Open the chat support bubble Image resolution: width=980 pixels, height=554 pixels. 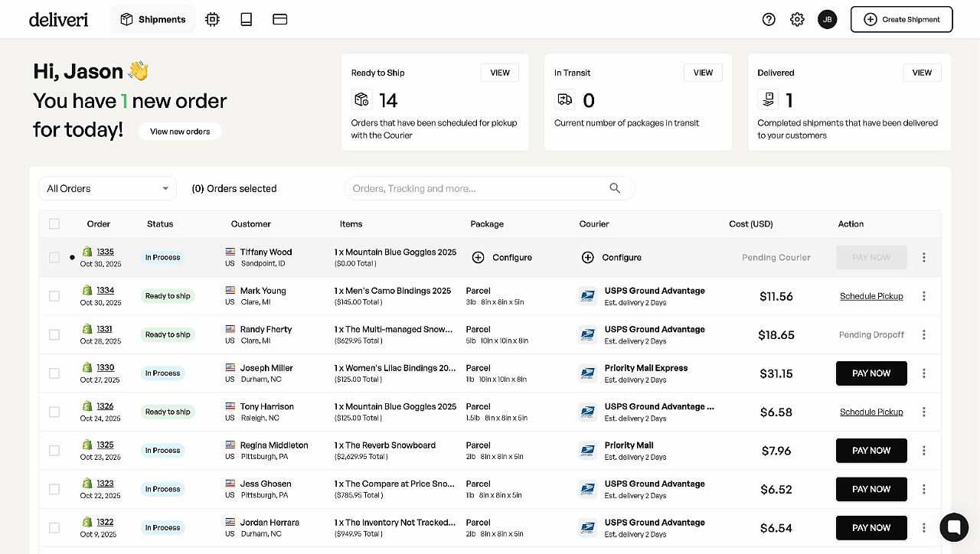[953, 527]
